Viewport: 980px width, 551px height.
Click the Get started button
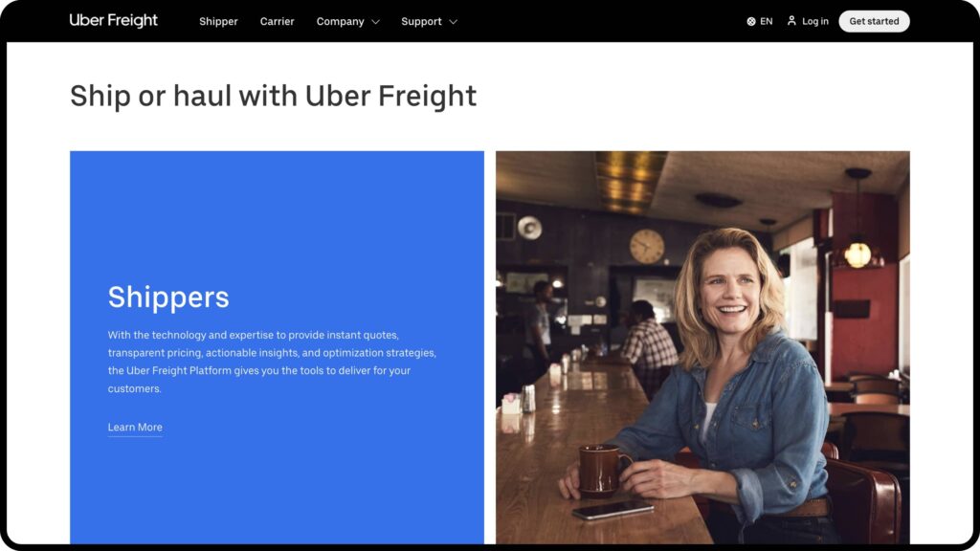pyautogui.click(x=874, y=21)
